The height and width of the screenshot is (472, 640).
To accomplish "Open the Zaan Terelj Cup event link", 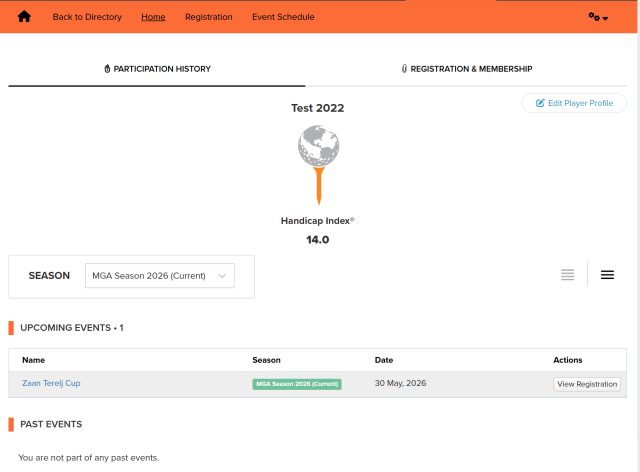I will (x=51, y=384).
